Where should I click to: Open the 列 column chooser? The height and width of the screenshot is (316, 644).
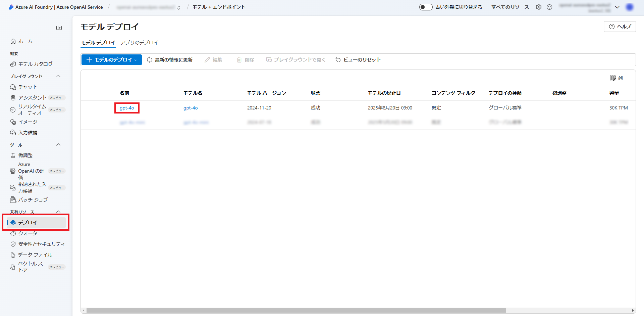616,78
